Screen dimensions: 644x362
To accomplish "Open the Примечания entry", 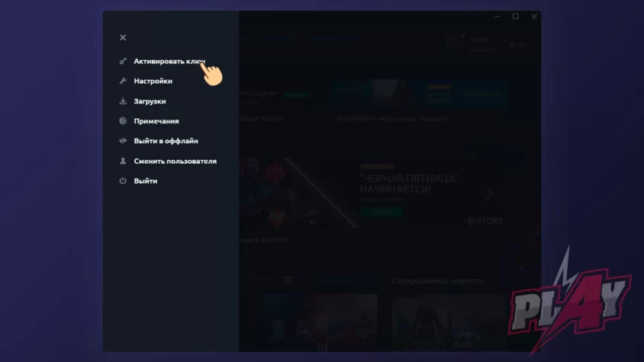I will (156, 121).
